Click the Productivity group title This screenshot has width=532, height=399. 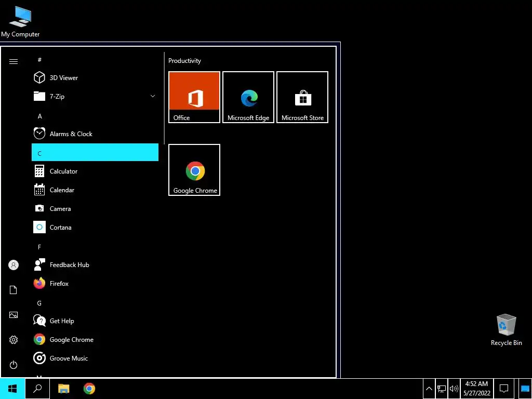(x=184, y=61)
